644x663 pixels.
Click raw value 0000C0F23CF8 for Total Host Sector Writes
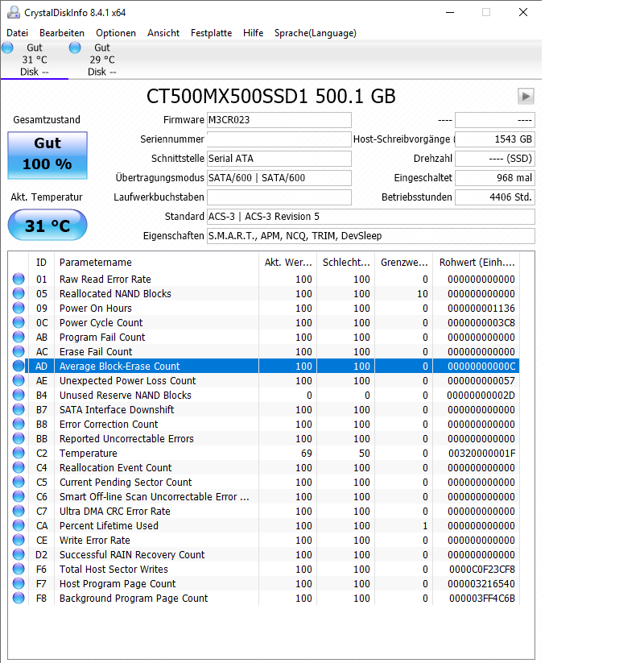click(x=481, y=569)
